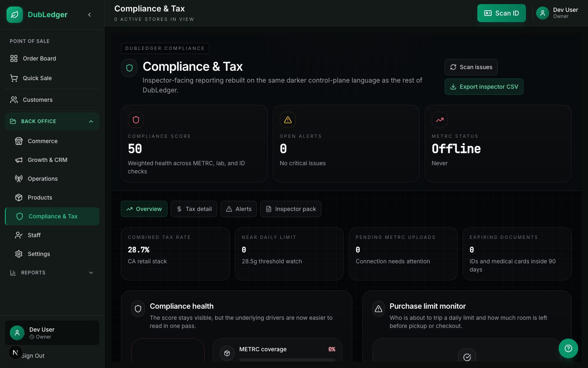Screen dimensions: 588x368
Task: Click the Customers people icon
Action: point(14,100)
